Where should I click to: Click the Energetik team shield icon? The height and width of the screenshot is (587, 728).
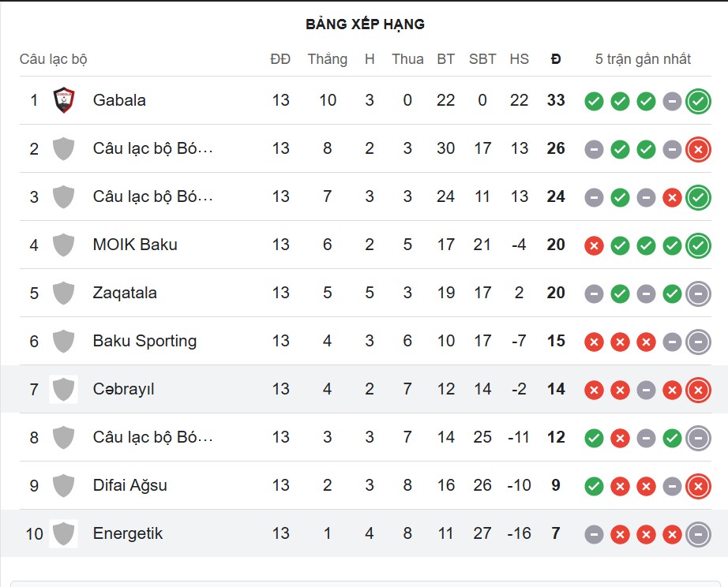pyautogui.click(x=63, y=533)
